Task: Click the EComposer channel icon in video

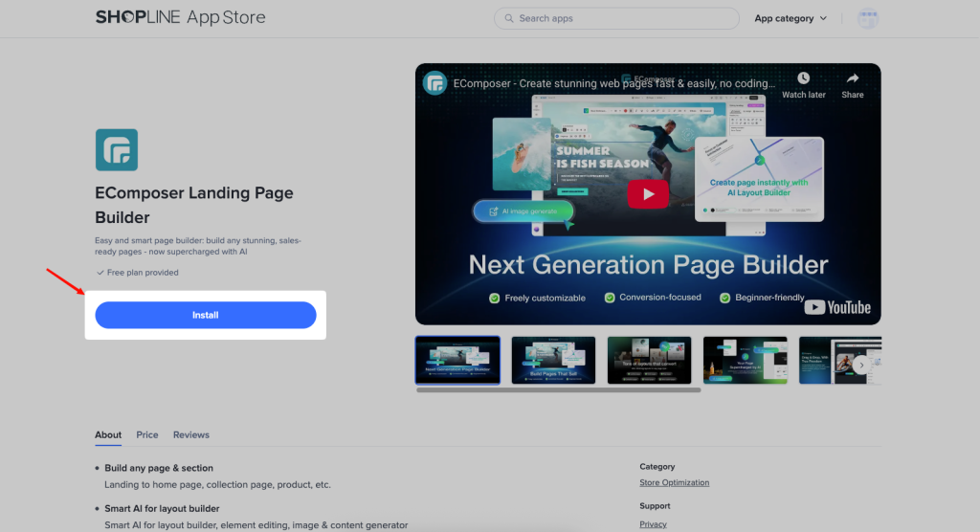Action: [x=435, y=83]
